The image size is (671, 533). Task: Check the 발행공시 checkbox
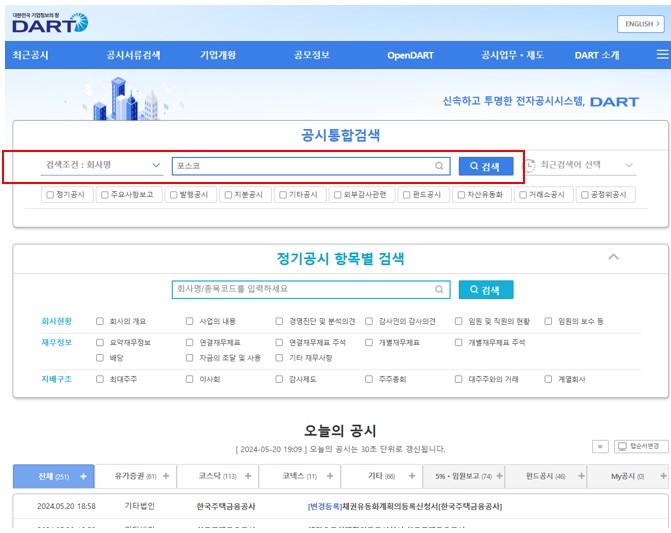pos(173,195)
